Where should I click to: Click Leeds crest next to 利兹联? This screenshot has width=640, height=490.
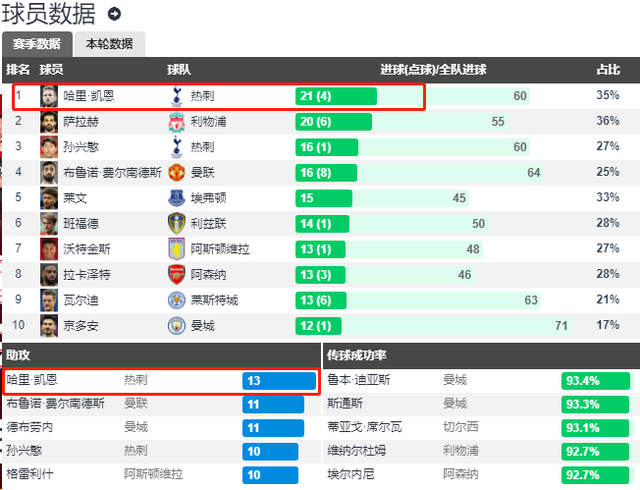point(176,224)
